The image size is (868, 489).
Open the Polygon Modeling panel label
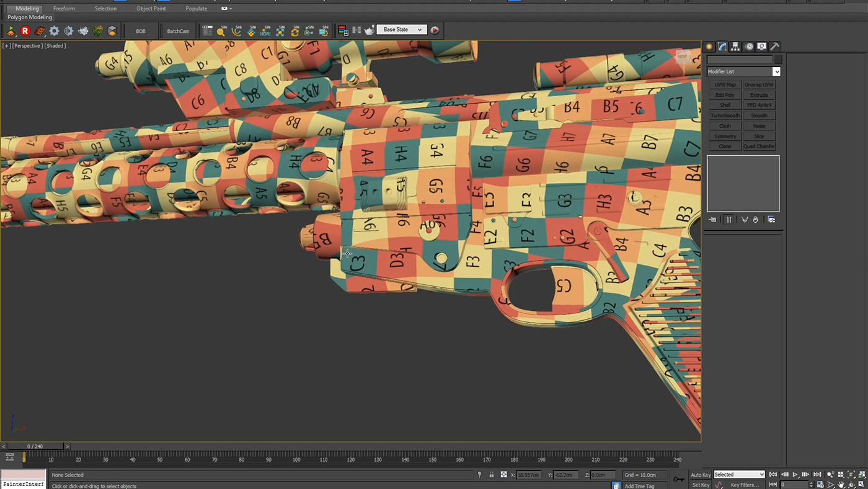30,17
